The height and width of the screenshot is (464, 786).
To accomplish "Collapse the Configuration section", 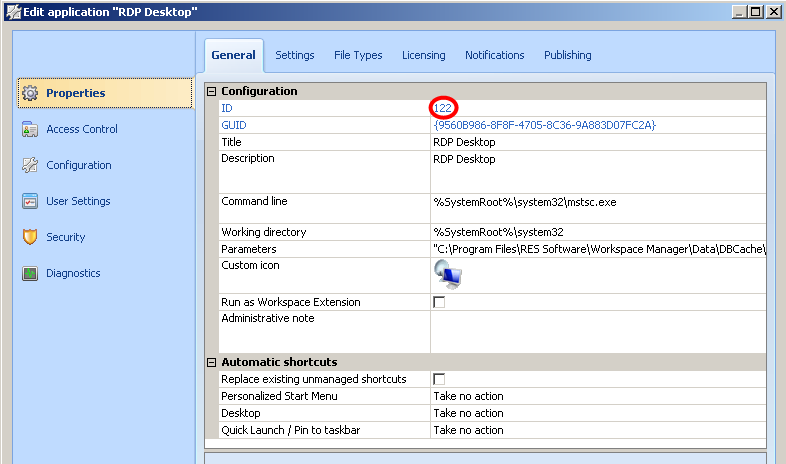I will coord(211,91).
